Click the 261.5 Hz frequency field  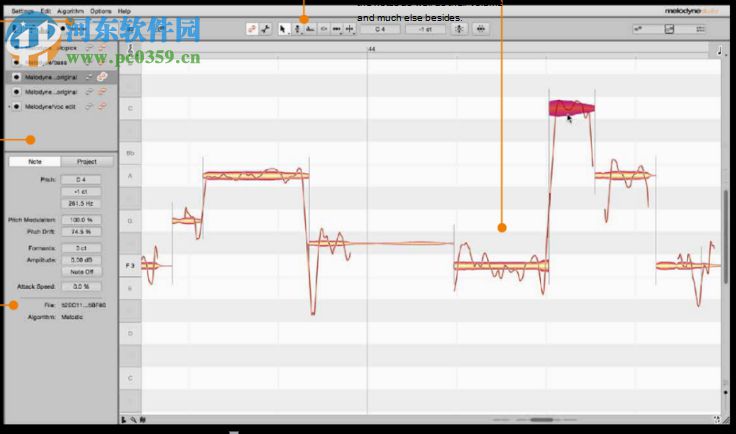click(81, 204)
